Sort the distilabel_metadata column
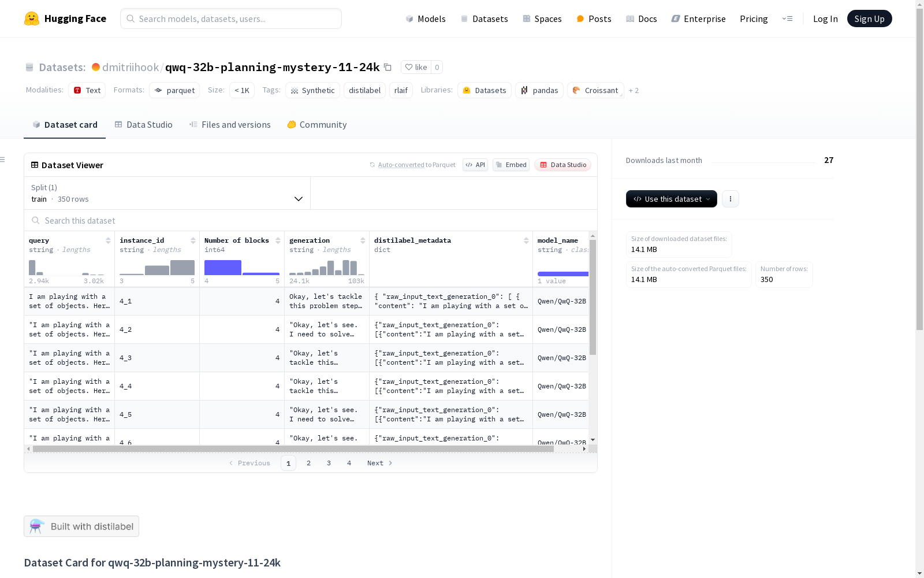924x578 pixels. (x=526, y=240)
